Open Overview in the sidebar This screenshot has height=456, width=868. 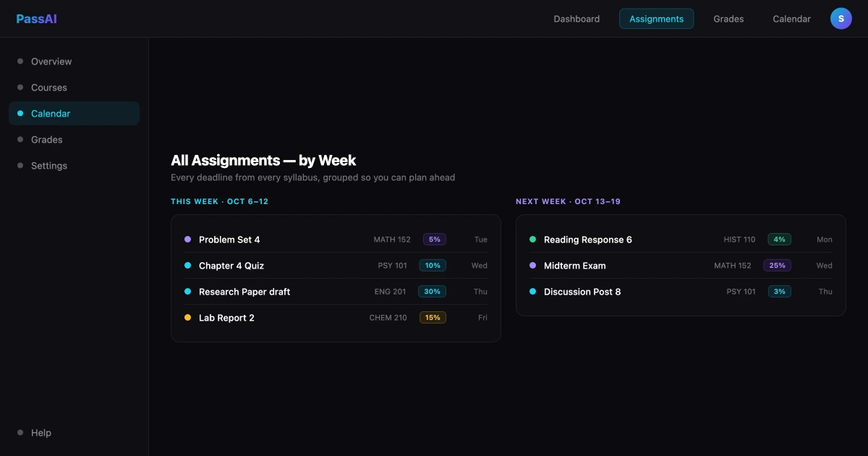click(74, 62)
